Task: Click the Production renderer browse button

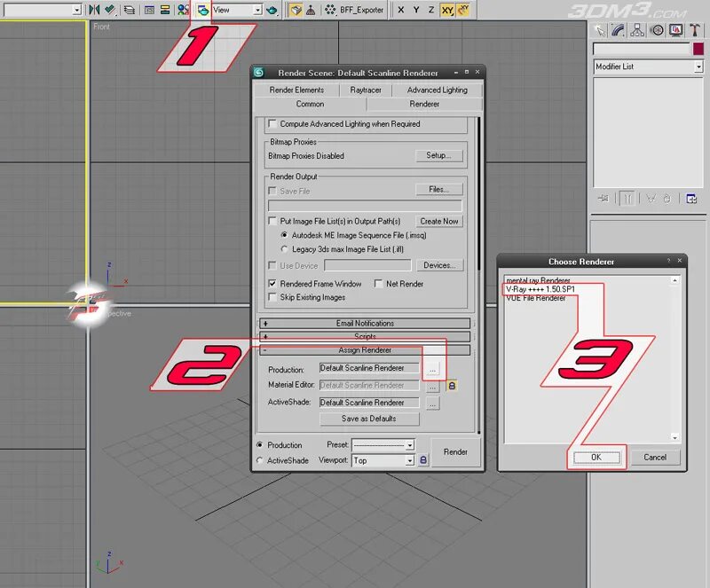Action: [432, 369]
